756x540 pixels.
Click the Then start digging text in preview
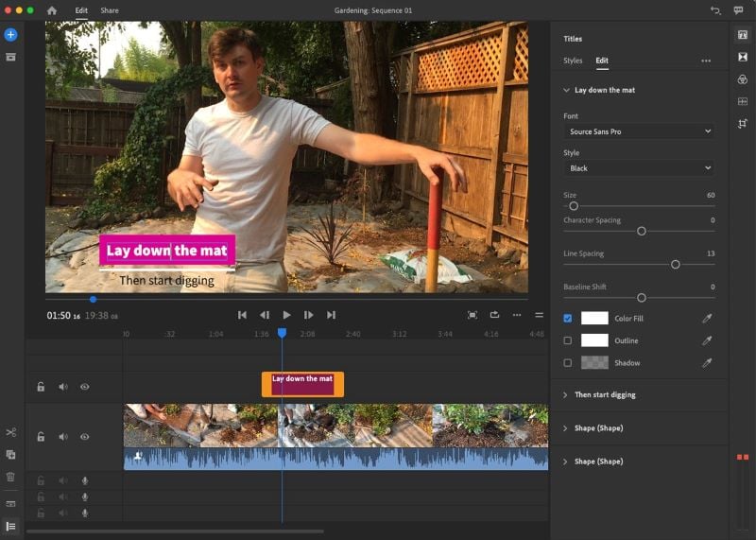pos(167,280)
